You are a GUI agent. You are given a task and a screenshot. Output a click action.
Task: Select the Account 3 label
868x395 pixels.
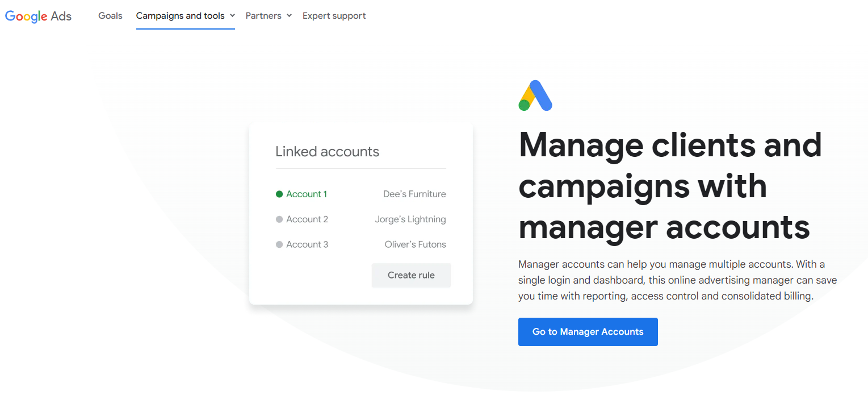(307, 244)
